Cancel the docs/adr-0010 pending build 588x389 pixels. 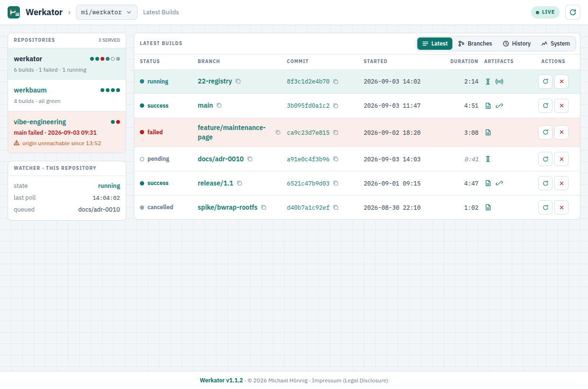[x=561, y=159]
